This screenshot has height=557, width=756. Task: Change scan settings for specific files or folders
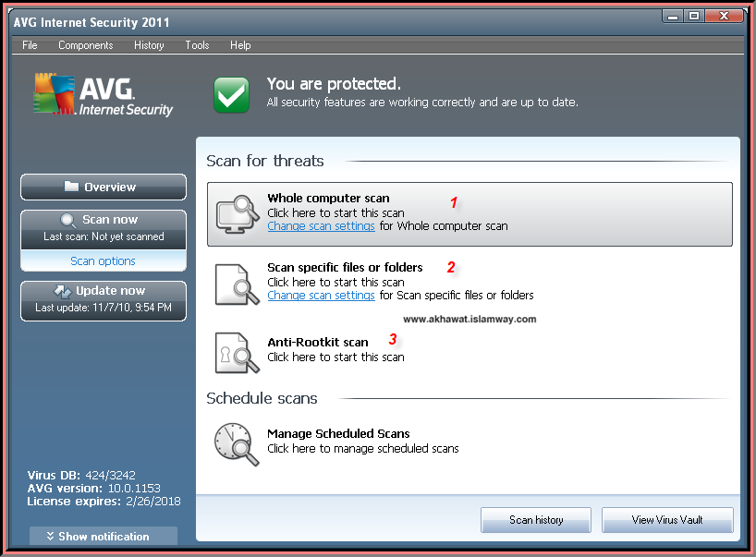click(x=321, y=296)
